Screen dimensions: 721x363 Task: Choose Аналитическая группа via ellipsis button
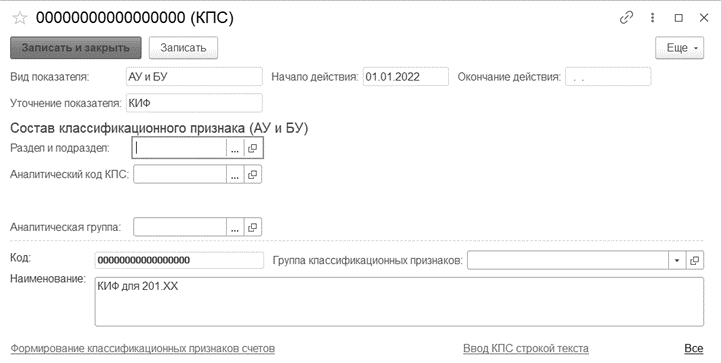click(235, 227)
